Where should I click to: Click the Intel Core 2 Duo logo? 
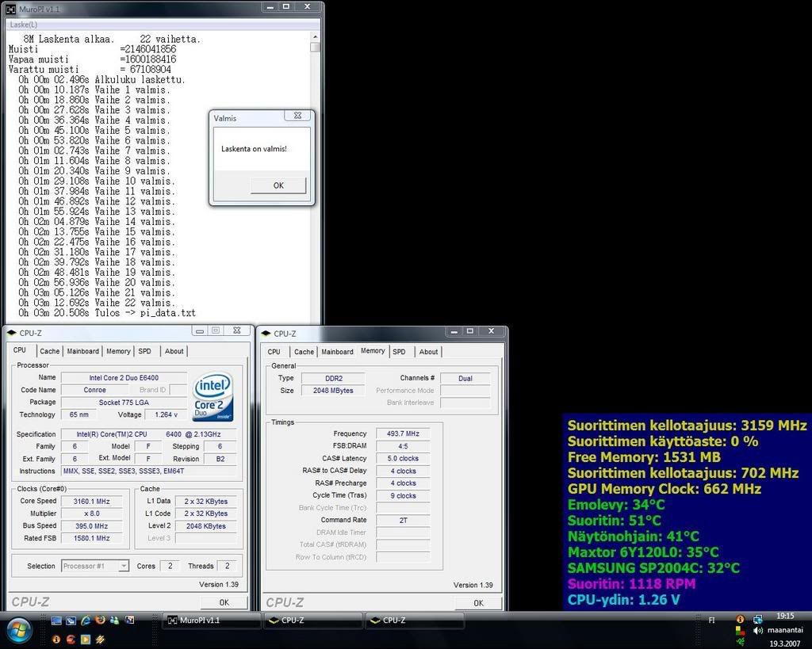(213, 397)
